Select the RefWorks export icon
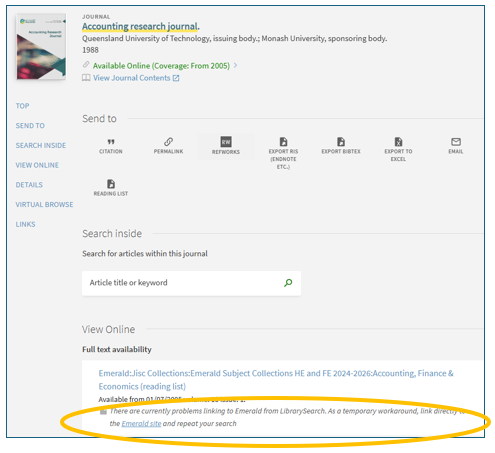 (226, 142)
